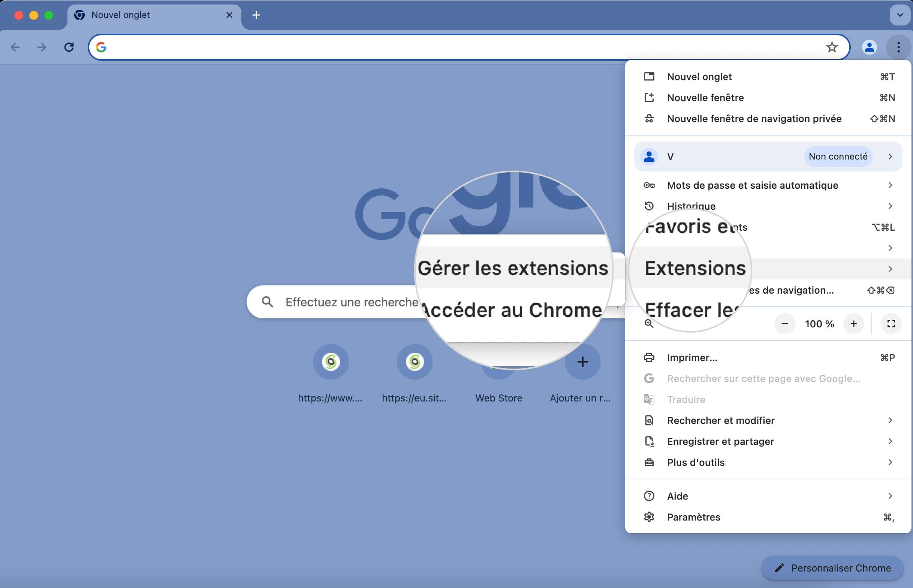The image size is (913, 588).
Task: Open Mots de passe et saisie automatique
Action: [x=768, y=185]
